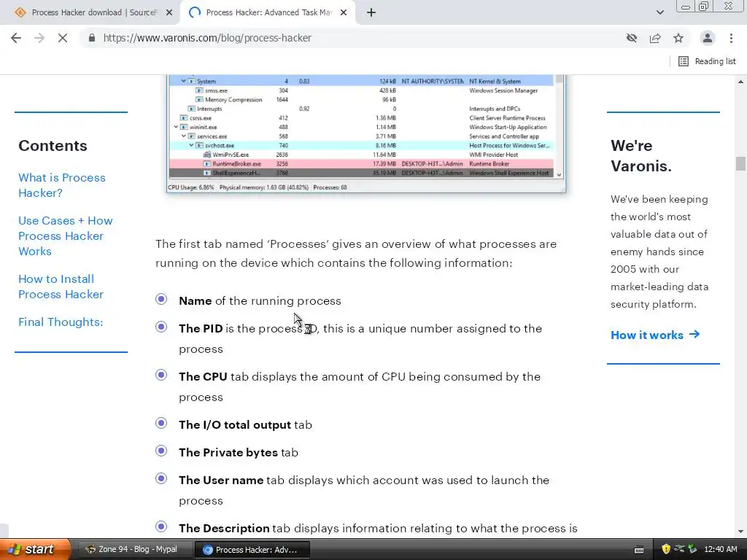Select RuntimeBroker.exe row in screenshot

coord(361,164)
